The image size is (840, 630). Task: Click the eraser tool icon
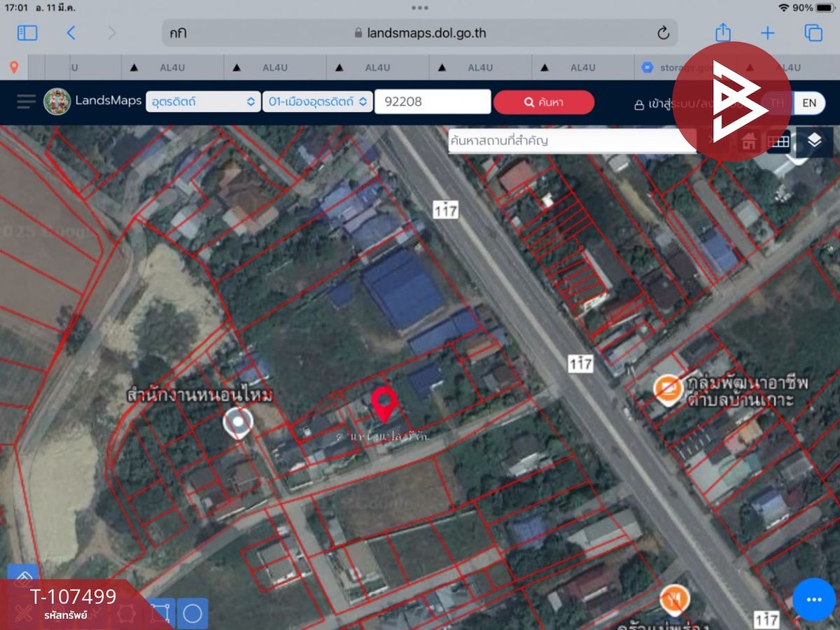pyautogui.click(x=24, y=578)
